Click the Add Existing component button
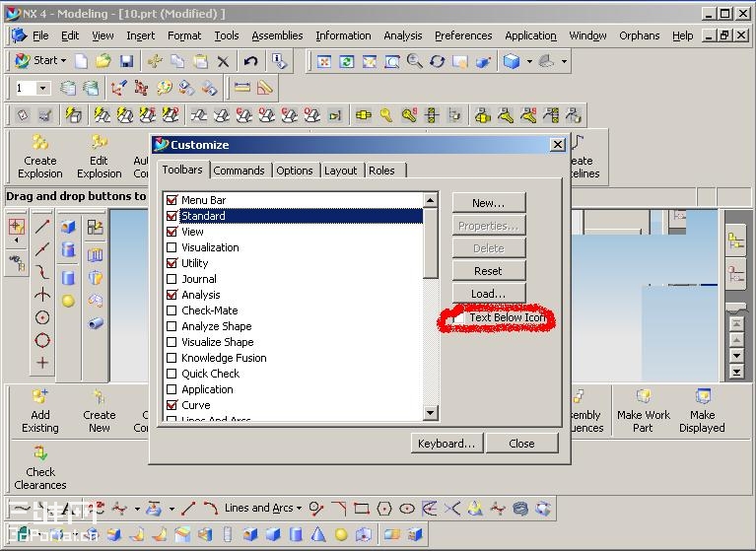Viewport: 756px width, 551px height. [40, 411]
